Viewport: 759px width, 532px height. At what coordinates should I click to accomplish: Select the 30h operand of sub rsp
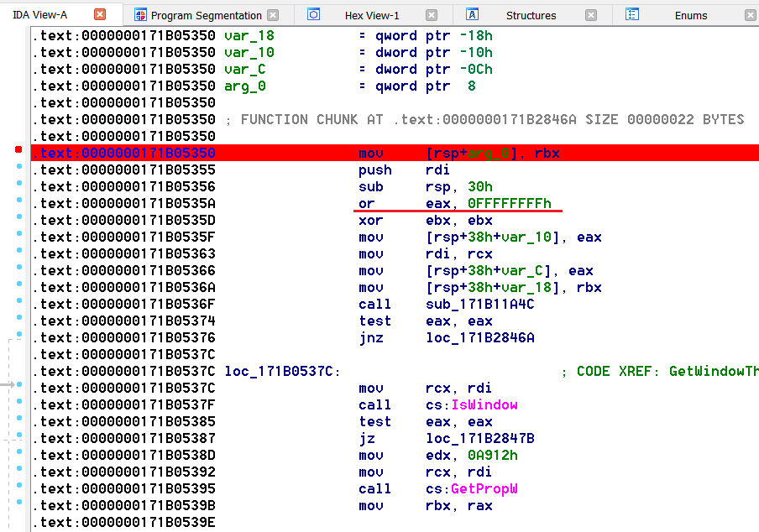[480, 186]
